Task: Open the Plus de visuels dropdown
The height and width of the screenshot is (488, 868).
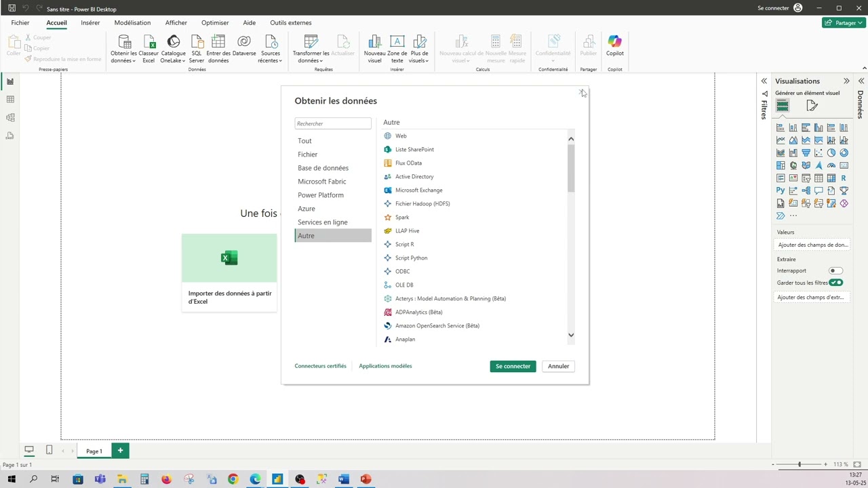Action: (x=419, y=50)
